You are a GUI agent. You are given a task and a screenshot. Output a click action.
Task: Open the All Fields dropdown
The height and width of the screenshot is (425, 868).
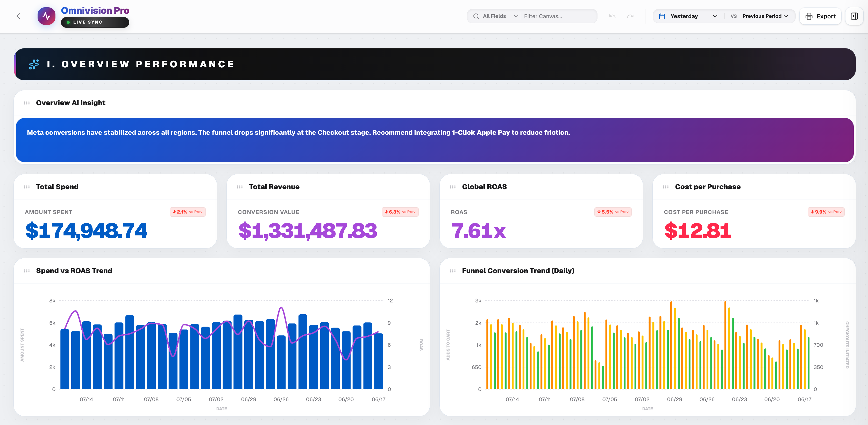click(x=500, y=16)
